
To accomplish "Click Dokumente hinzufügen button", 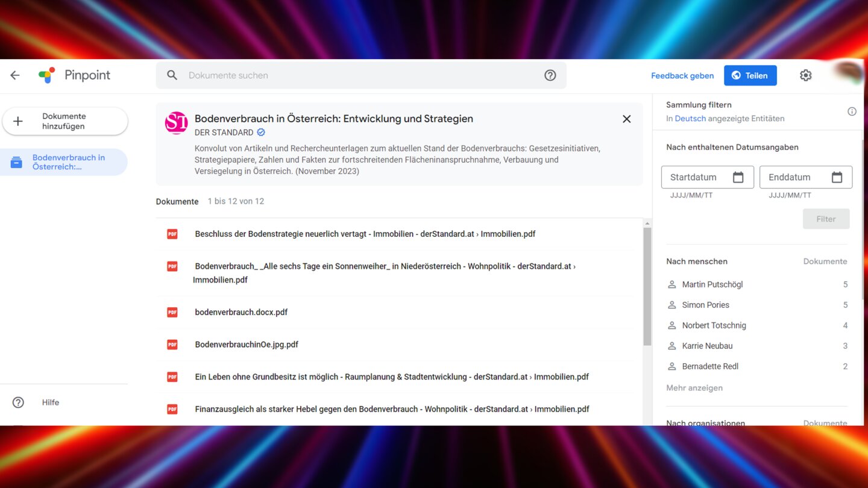I will [65, 121].
